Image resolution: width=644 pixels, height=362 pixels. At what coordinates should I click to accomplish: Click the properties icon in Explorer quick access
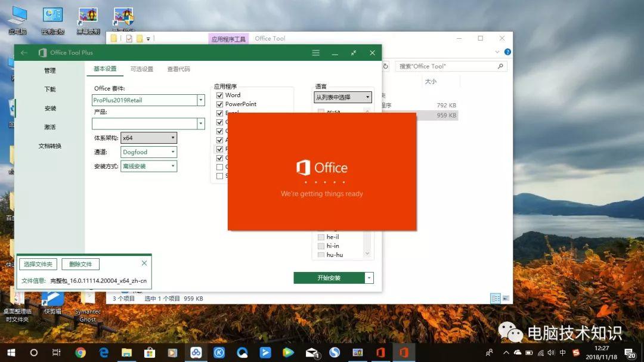pos(129,38)
